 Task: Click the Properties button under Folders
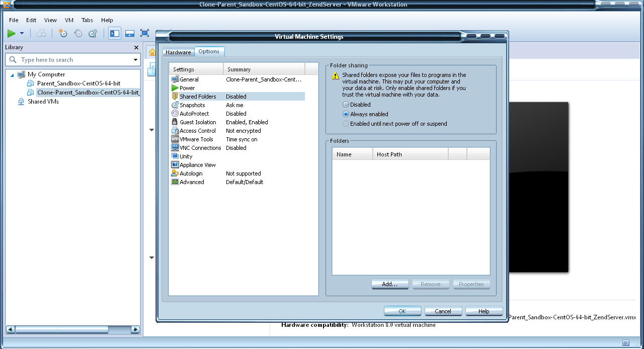pyautogui.click(x=471, y=284)
